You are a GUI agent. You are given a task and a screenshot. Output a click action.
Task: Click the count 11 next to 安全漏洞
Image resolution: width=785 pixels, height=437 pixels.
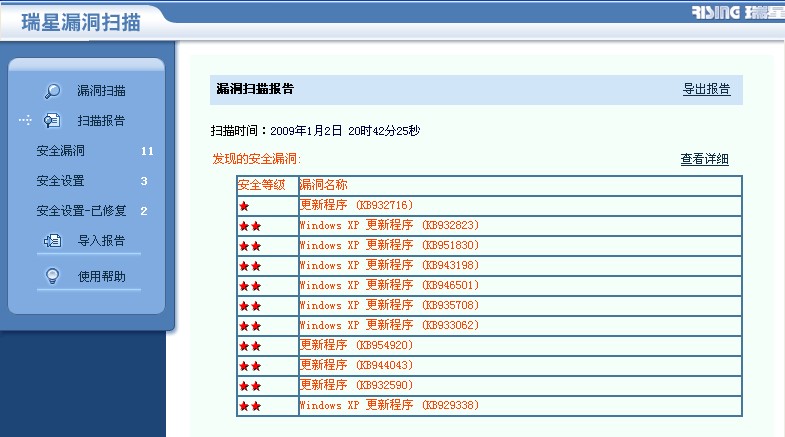(147, 151)
